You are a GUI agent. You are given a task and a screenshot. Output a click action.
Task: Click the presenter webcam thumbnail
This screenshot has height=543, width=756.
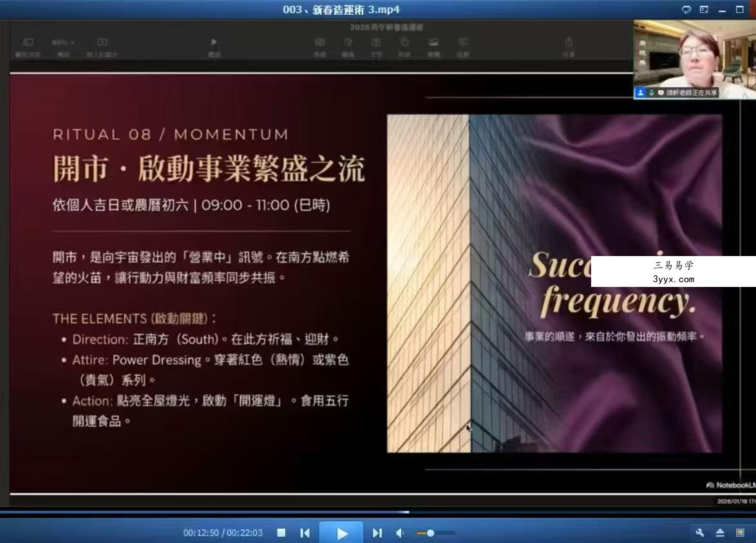[x=695, y=59]
